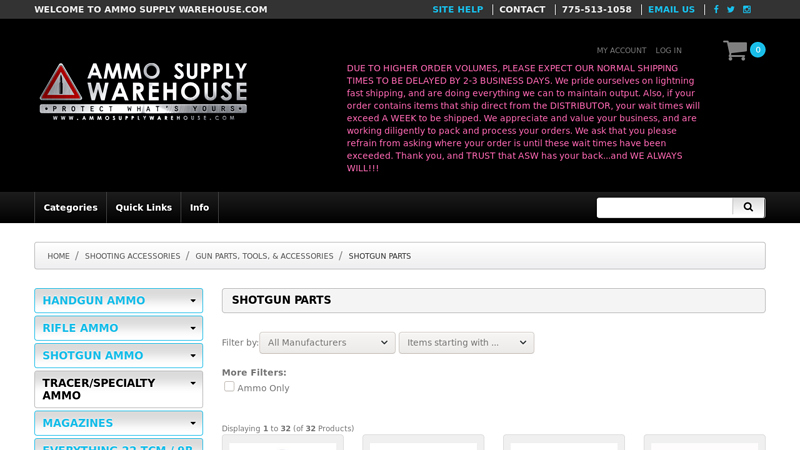Click the Shooting Accessories breadcrumb

pyautogui.click(x=132, y=256)
